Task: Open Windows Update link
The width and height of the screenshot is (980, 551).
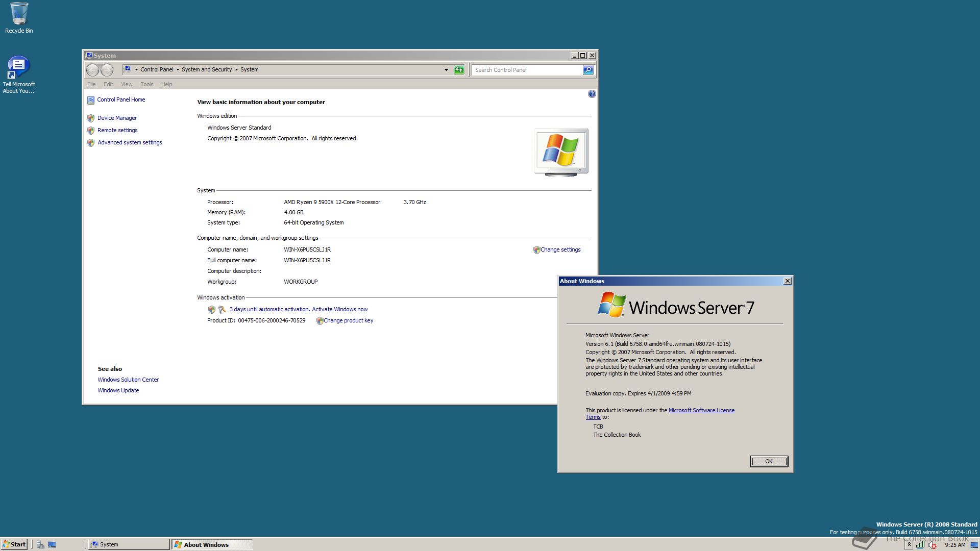Action: point(118,390)
